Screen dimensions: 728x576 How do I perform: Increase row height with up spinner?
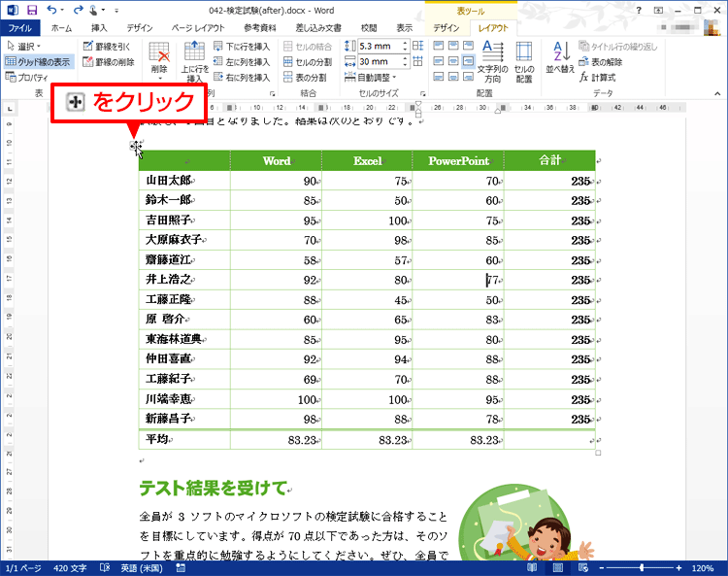[406, 43]
